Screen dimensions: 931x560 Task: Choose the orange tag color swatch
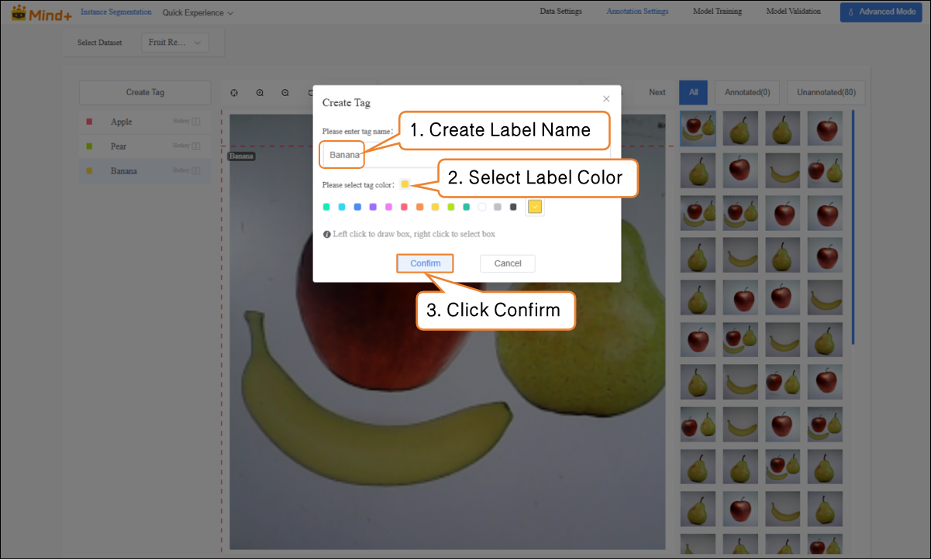[419, 207]
